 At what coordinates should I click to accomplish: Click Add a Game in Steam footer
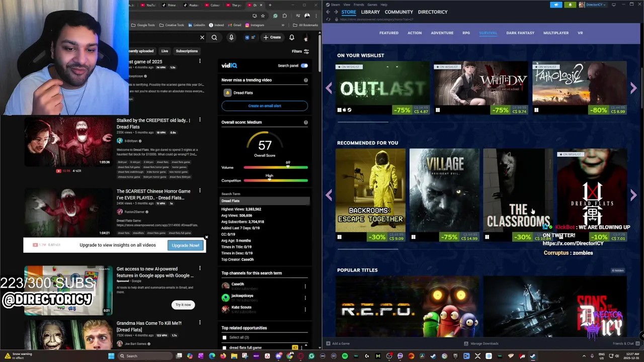point(338,343)
